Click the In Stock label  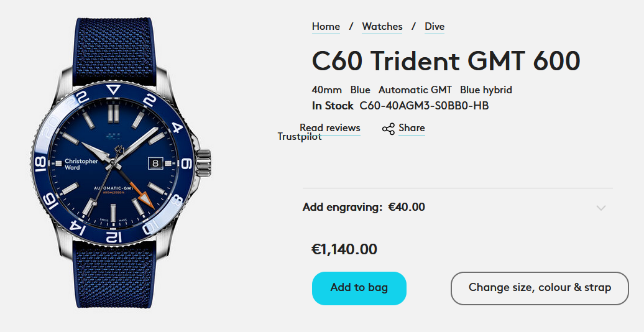click(x=333, y=106)
